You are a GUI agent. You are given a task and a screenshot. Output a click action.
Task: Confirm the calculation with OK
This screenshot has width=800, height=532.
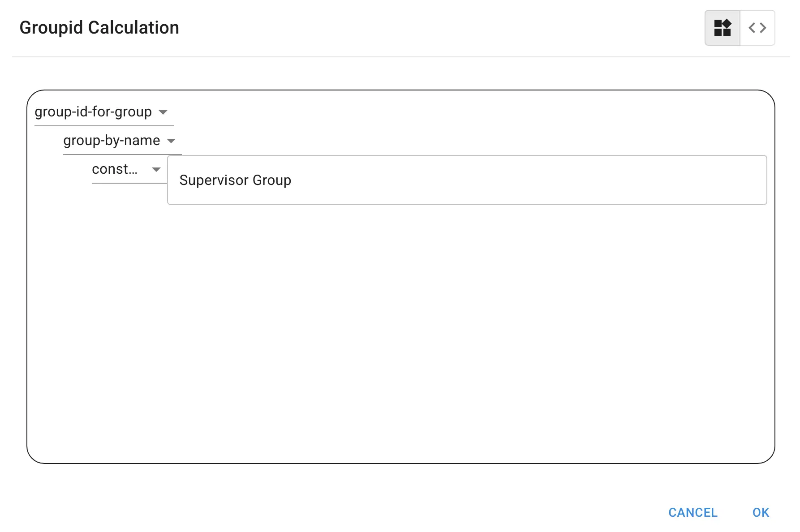coord(761,512)
